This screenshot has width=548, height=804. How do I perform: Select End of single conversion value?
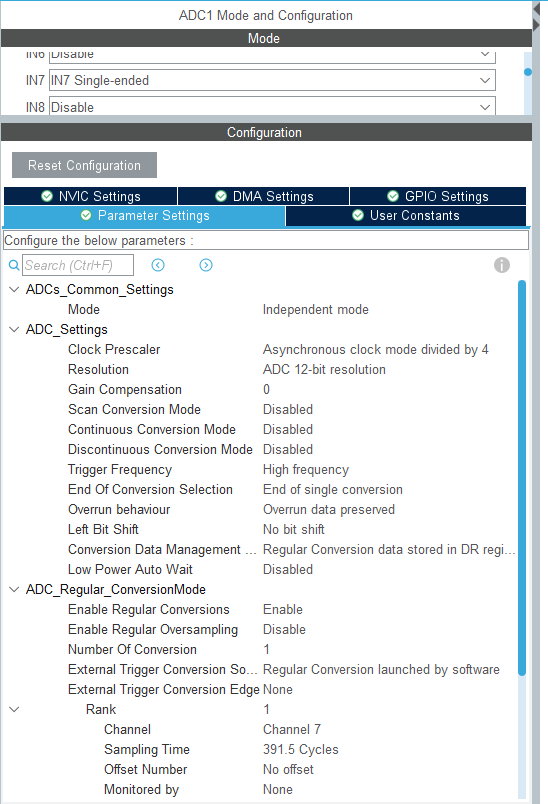point(333,490)
